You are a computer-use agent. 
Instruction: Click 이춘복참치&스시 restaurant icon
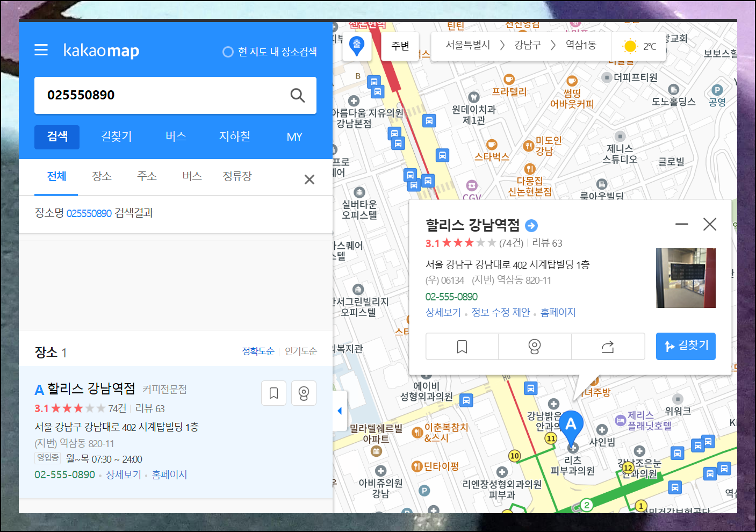pyautogui.click(x=417, y=432)
